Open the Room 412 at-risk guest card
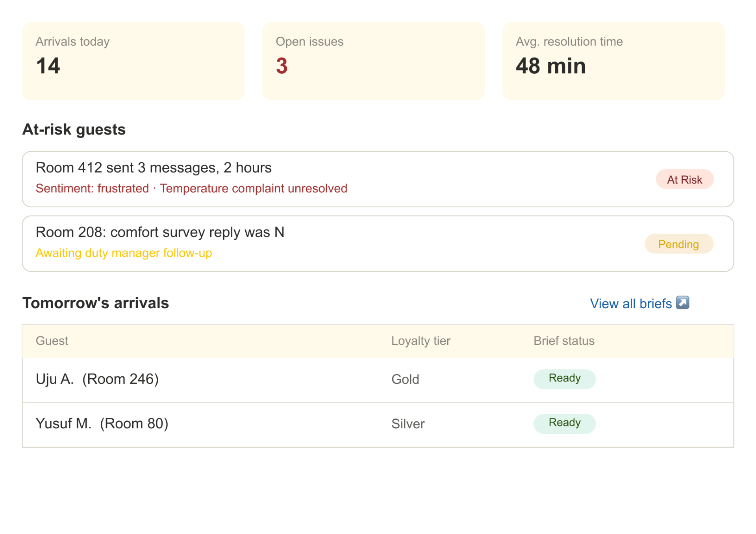This screenshot has width=756, height=534. coord(378,179)
